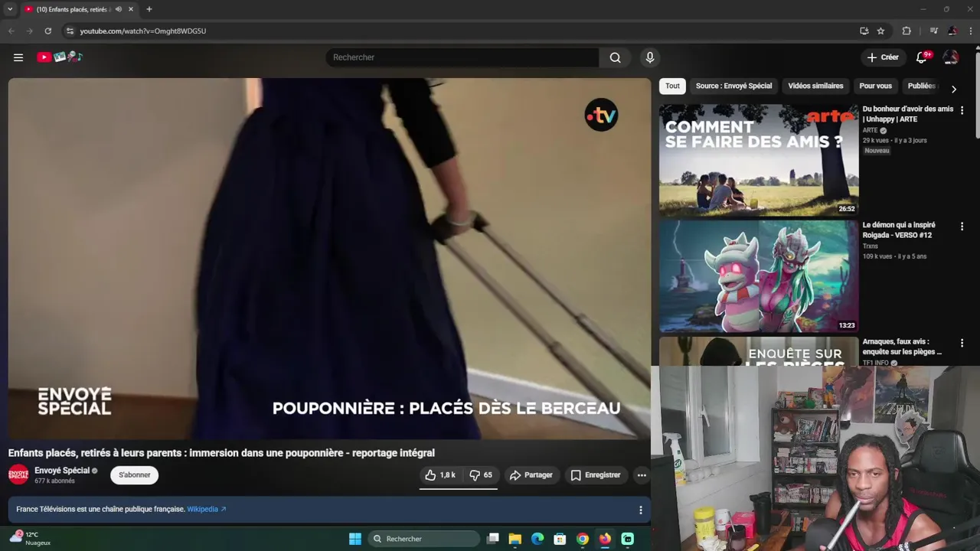Open Firefox from the taskbar
This screenshot has width=980, height=551.
tap(605, 539)
